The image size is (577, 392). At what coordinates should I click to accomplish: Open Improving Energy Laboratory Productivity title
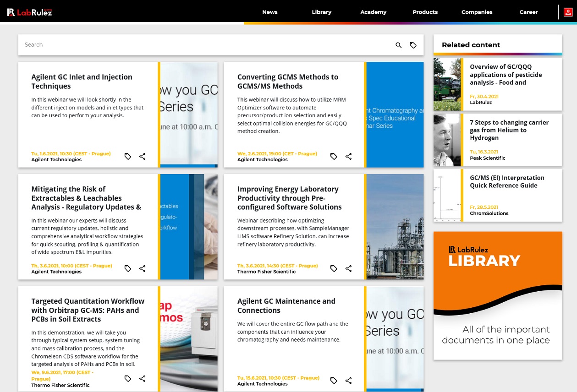pyautogui.click(x=290, y=198)
